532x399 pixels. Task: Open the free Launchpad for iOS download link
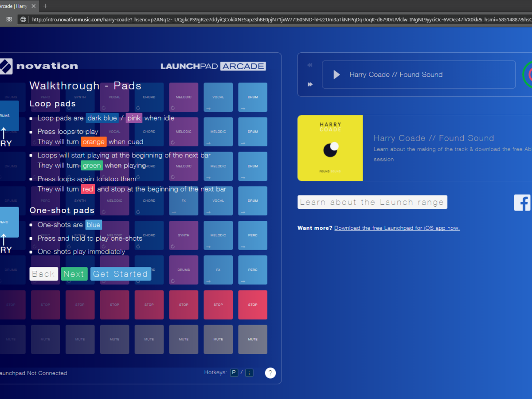[x=397, y=228]
